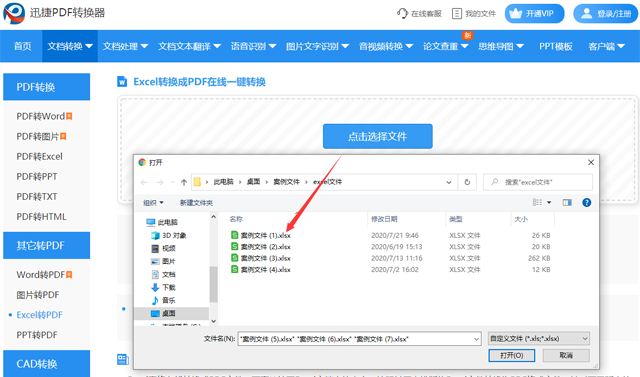Image resolution: width=640 pixels, height=377 pixels.
Task: Select 音乐 folder icon in tree
Action: pos(155,301)
